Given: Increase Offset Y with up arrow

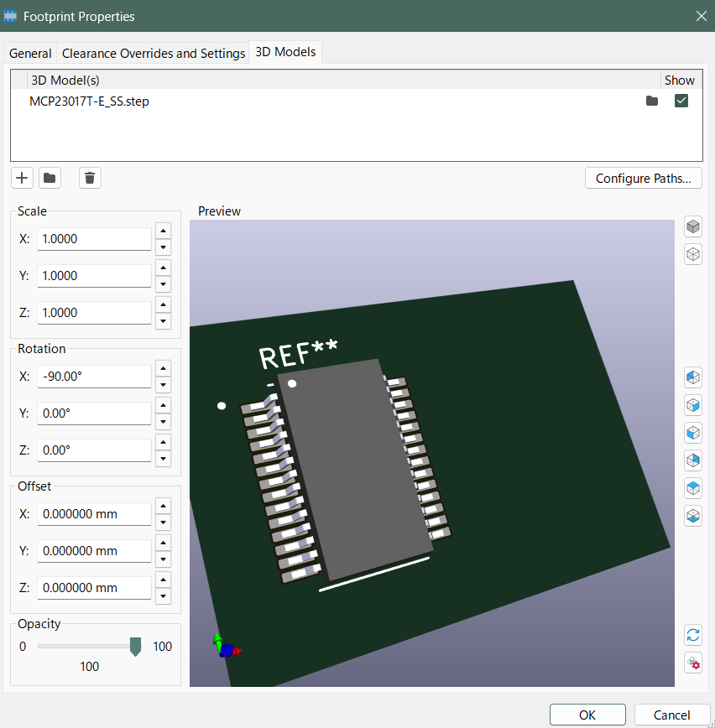Looking at the screenshot, I should (164, 543).
